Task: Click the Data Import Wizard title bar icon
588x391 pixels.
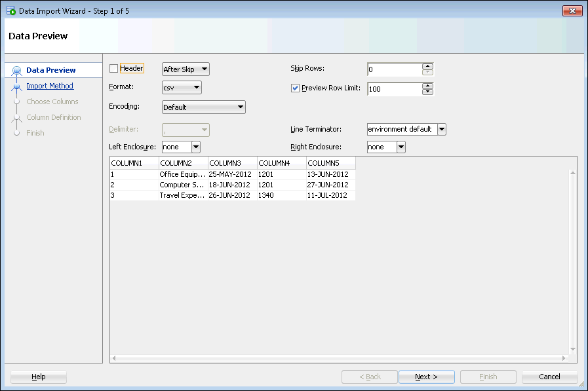Action: (11, 10)
